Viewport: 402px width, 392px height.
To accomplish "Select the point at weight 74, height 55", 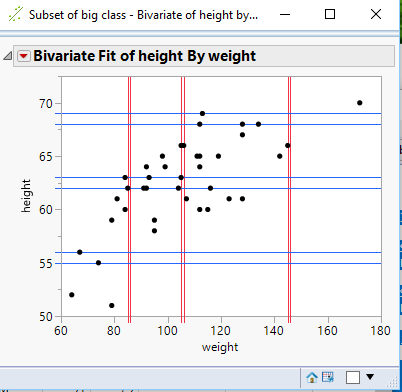I will (x=98, y=263).
